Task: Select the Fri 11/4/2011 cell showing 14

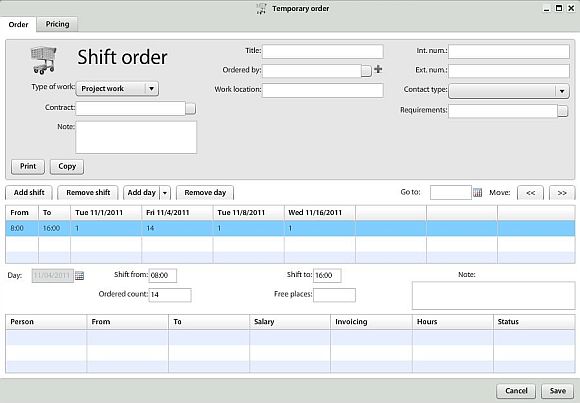Action: 177,228
